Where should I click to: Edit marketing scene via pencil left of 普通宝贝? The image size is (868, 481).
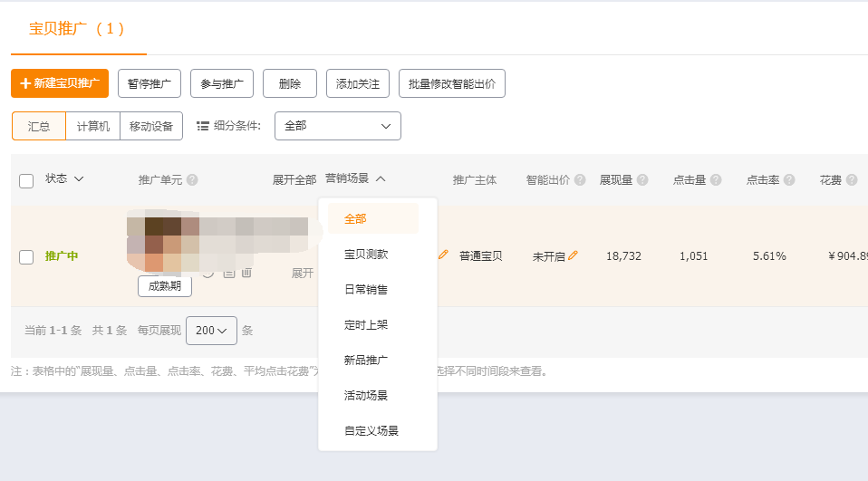443,255
